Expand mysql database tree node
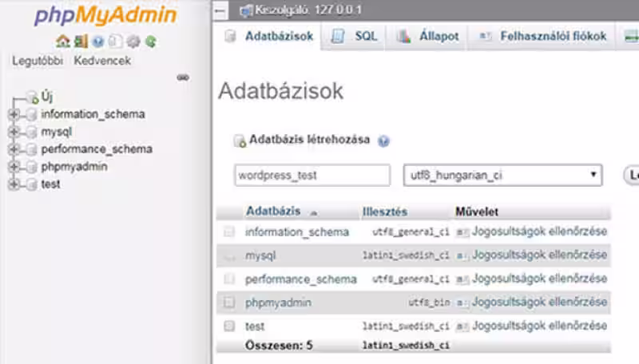 (14, 132)
